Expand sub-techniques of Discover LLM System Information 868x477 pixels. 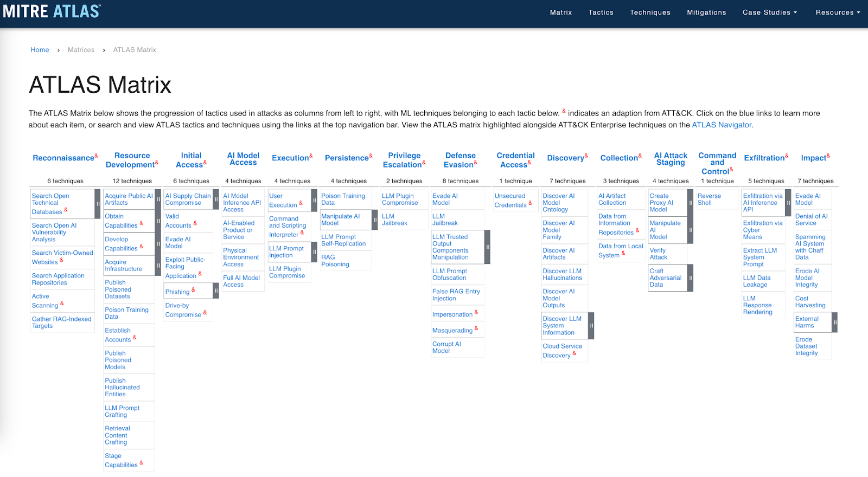click(x=591, y=326)
